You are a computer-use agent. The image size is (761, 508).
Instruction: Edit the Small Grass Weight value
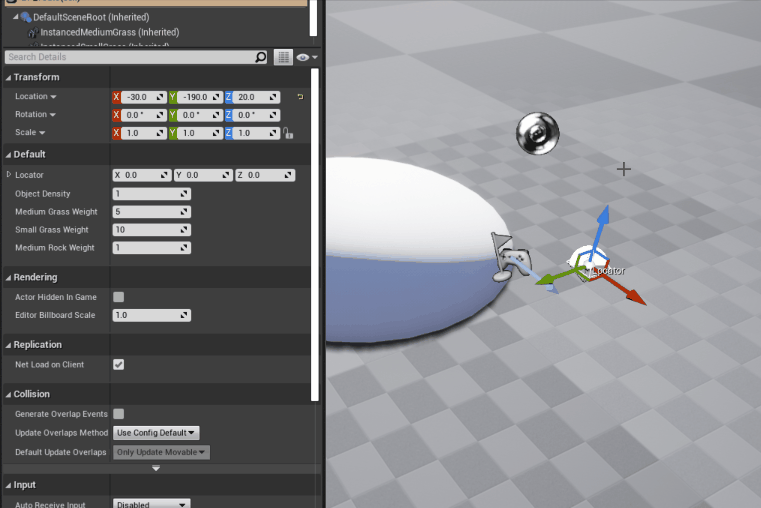click(x=151, y=229)
